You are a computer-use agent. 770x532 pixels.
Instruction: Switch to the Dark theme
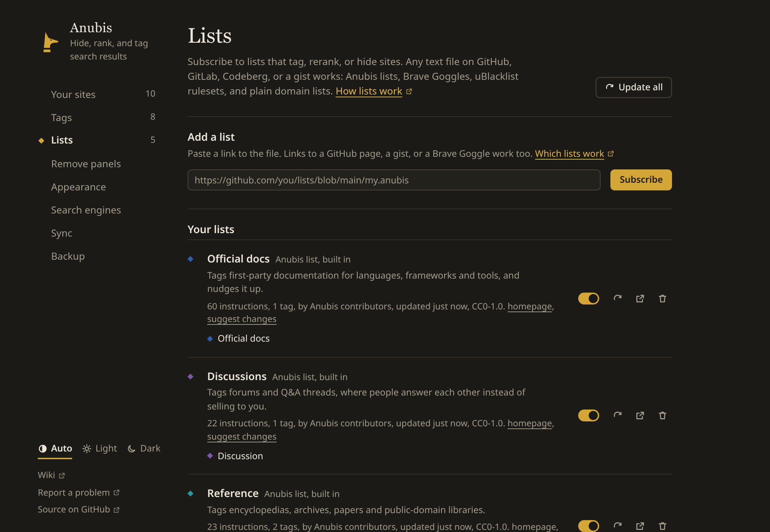[x=144, y=449]
